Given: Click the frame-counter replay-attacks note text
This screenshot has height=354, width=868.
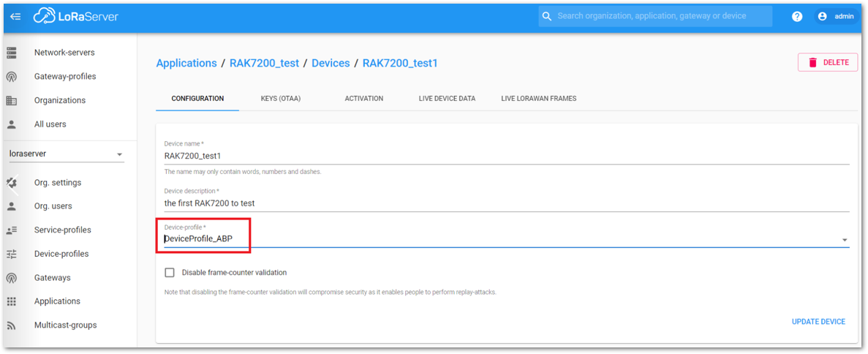Looking at the screenshot, I should (331, 292).
